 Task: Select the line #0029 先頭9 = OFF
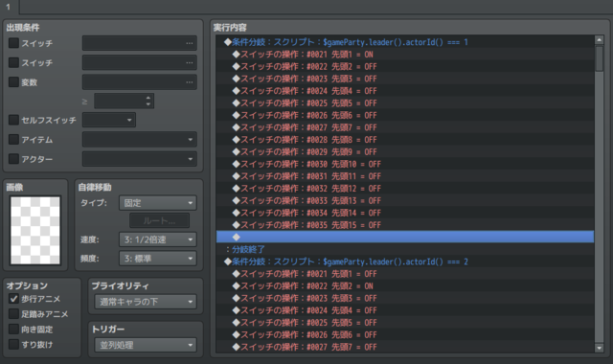point(405,151)
